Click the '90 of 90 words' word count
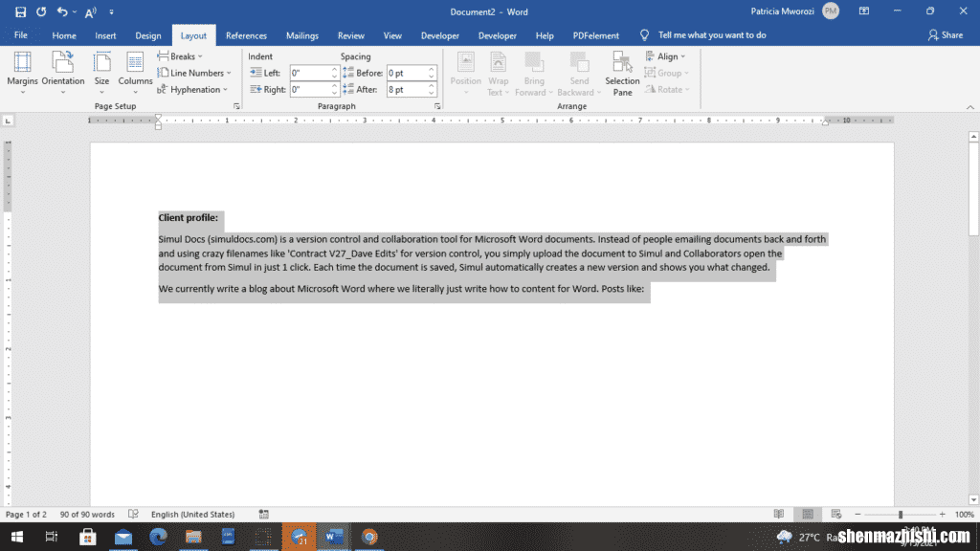This screenshot has width=980, height=551. 87,514
